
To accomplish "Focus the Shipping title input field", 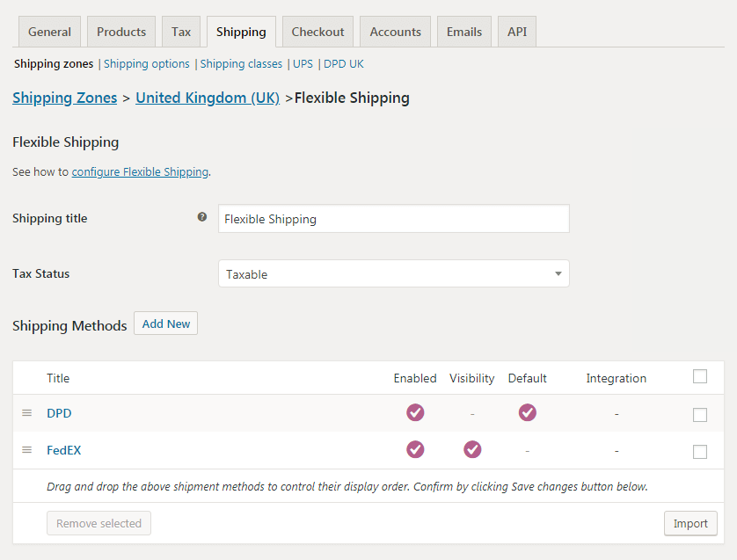I will pos(393,219).
